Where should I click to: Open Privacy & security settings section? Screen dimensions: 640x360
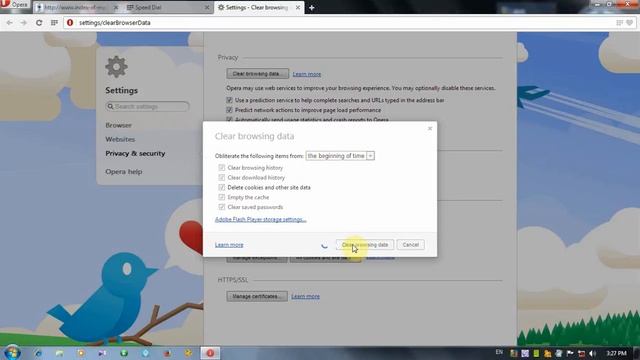[x=135, y=153]
